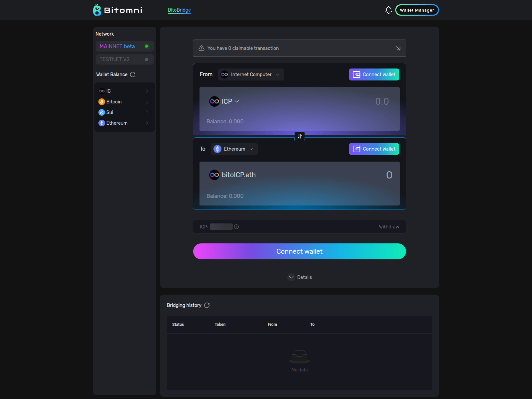The width and height of the screenshot is (532, 399).
Task: Expand the Details section
Action: click(x=300, y=277)
